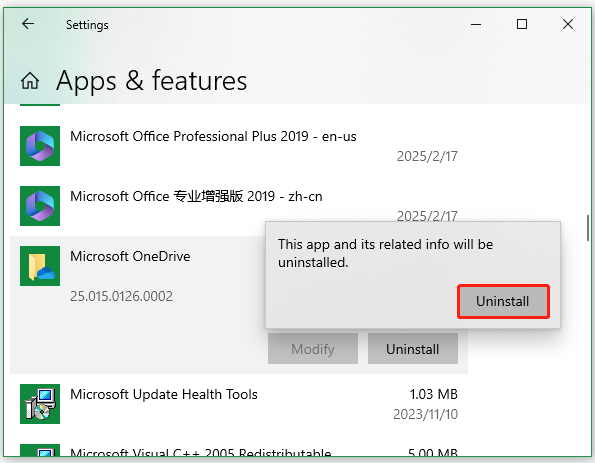Select Microsoft Office 专业增强版 2019 - zh-cn
The image size is (595, 463).
[x=196, y=196]
